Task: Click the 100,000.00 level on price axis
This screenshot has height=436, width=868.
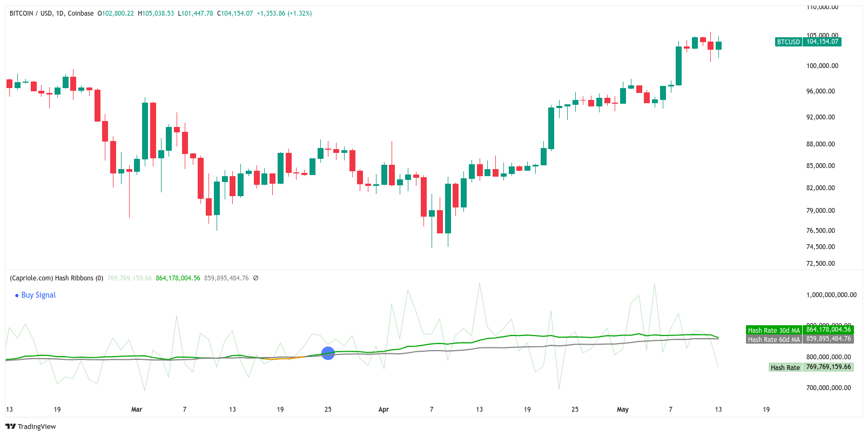Action: [822, 66]
